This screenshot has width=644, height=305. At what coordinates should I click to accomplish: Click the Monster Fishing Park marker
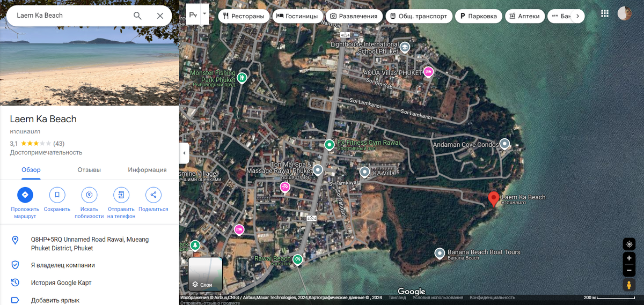[x=242, y=77]
